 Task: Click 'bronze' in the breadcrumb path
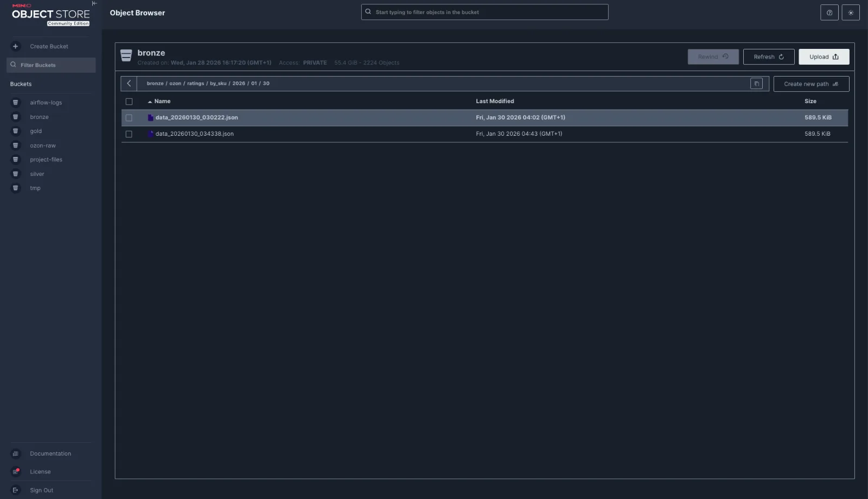pos(155,84)
